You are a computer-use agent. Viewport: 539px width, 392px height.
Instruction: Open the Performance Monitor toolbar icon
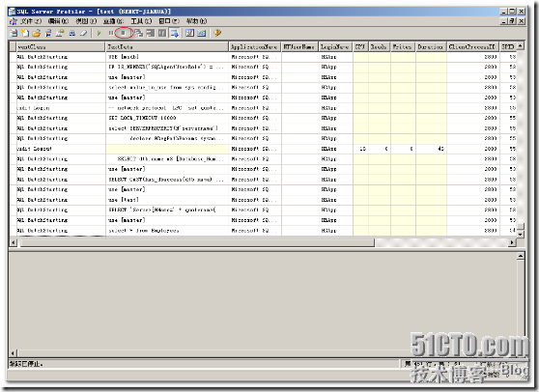pos(202,33)
